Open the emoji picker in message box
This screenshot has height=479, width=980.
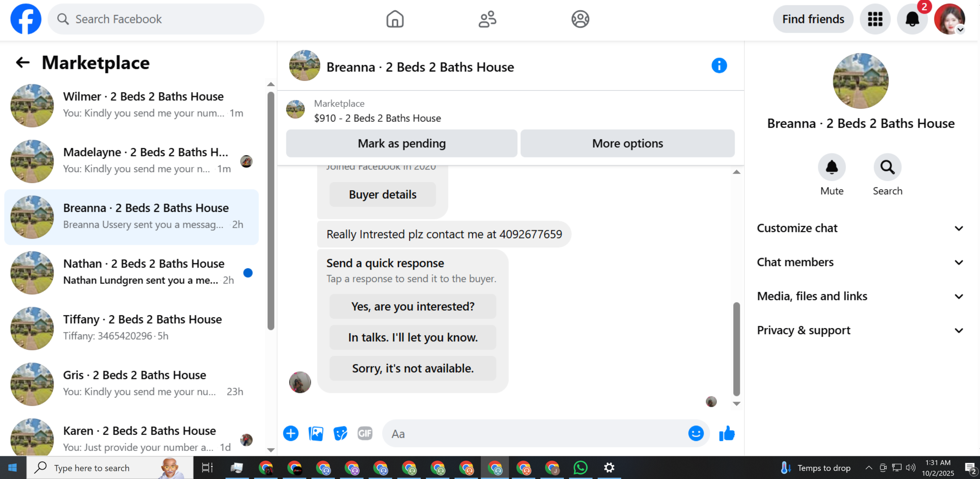click(696, 434)
